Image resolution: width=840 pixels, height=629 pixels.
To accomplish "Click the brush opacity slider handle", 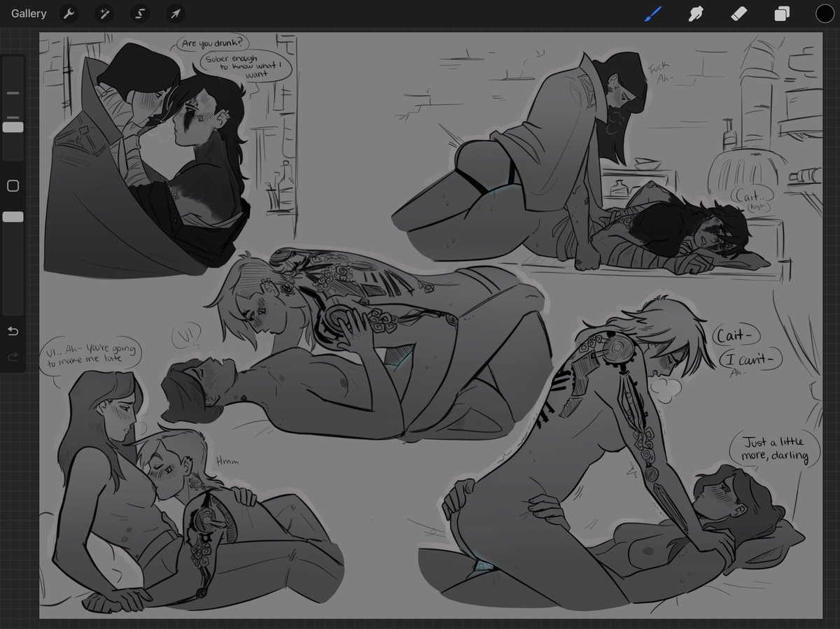I will (13, 217).
